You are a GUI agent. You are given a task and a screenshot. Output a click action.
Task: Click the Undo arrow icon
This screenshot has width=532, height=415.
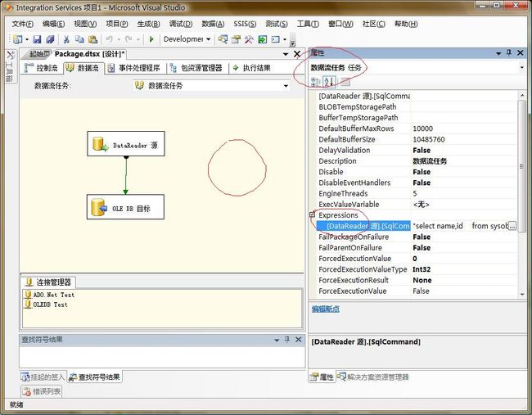click(109, 39)
